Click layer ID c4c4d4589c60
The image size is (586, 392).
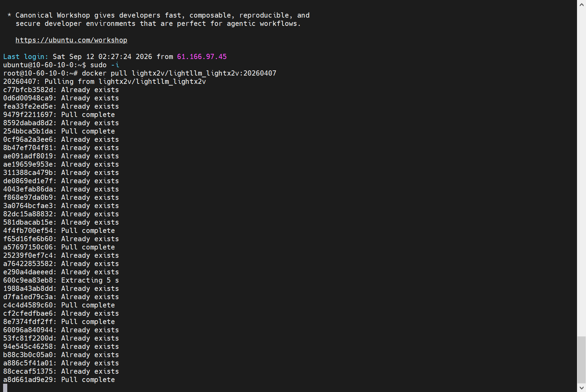[x=28, y=305]
